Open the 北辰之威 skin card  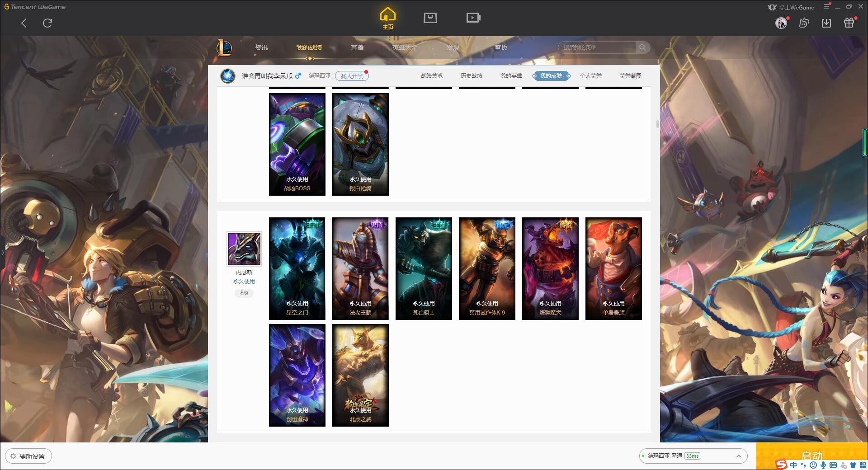click(360, 375)
